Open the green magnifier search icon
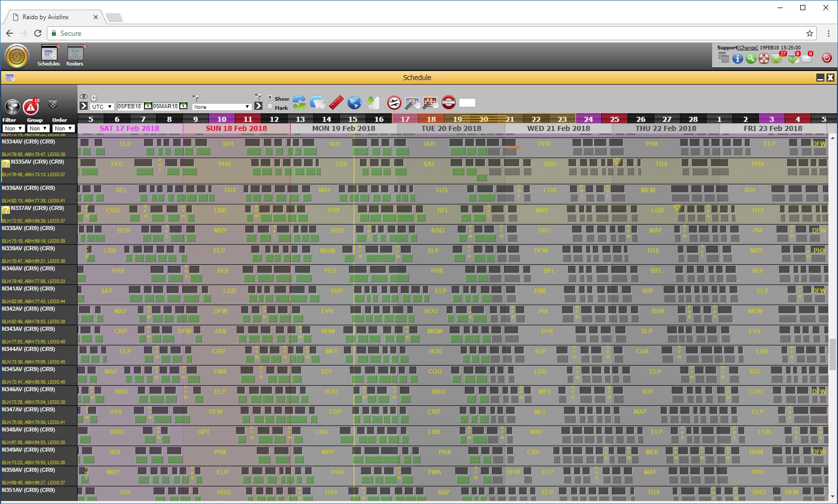This screenshot has height=504, width=838. tap(751, 58)
